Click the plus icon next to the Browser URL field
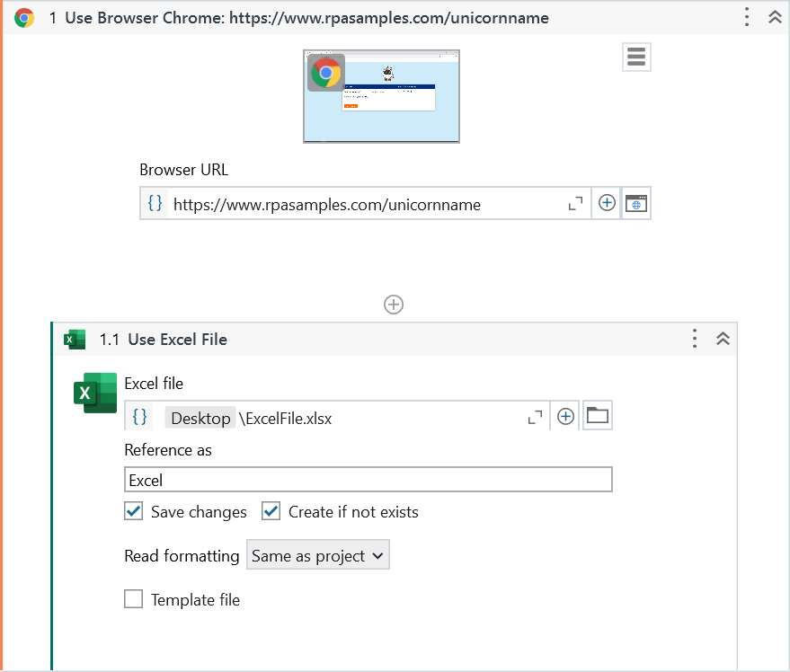This screenshot has width=790, height=672. point(606,203)
